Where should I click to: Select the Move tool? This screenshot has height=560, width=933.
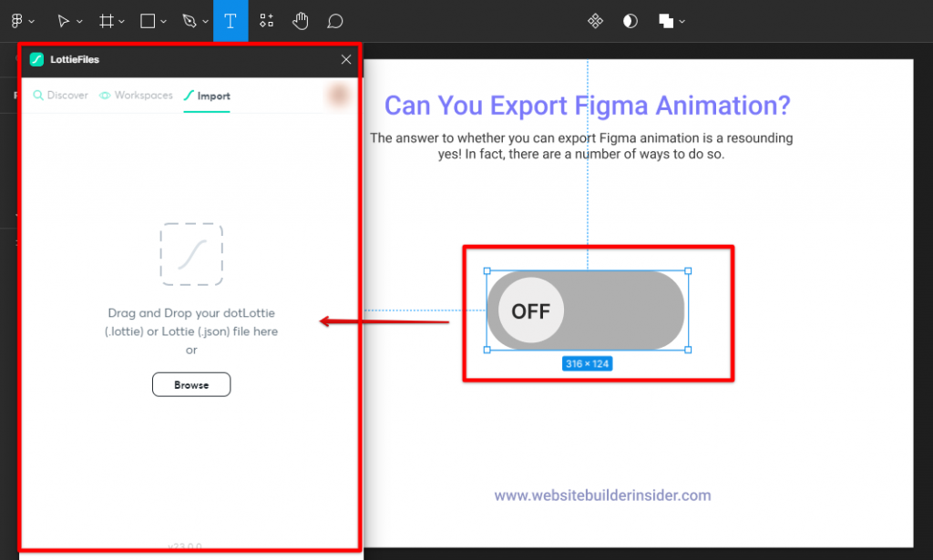[x=64, y=21]
